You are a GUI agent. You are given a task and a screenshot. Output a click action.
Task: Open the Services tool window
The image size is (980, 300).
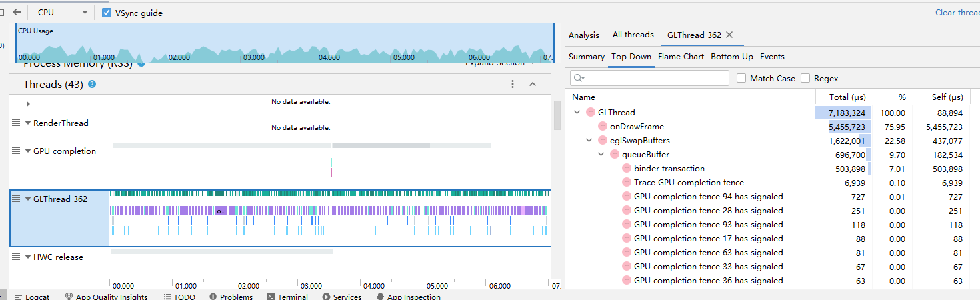(341, 297)
